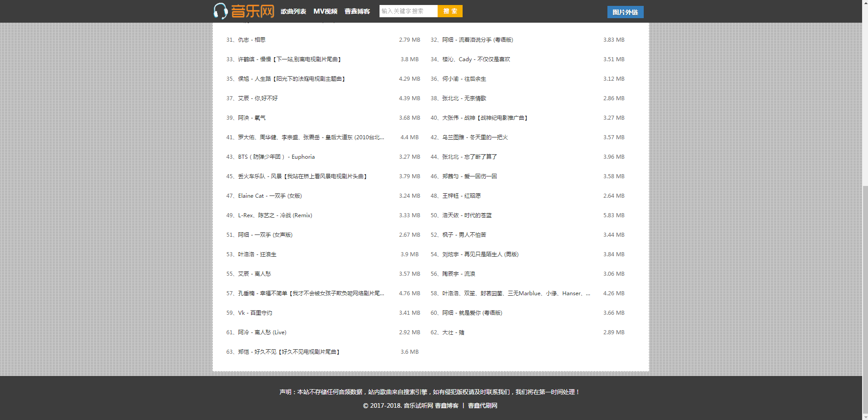Open song 53 叶洛洛 - 狂浪生
Image resolution: width=868 pixels, height=420 pixels.
257,254
